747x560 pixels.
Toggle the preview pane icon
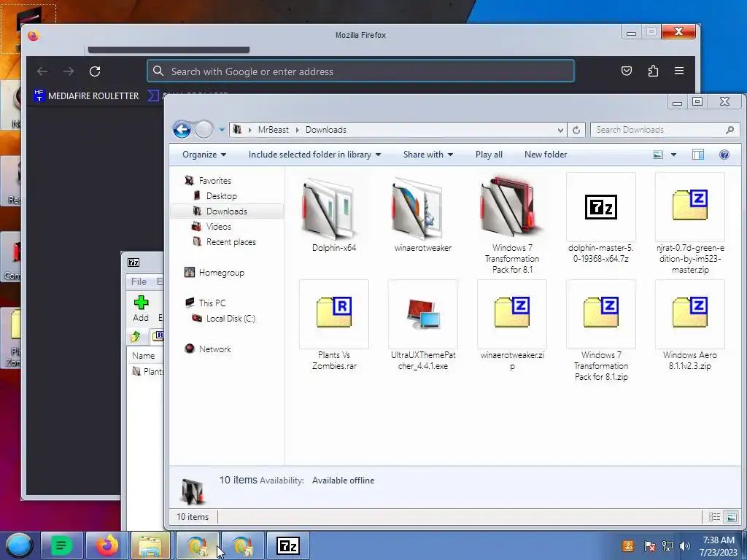pyautogui.click(x=698, y=155)
